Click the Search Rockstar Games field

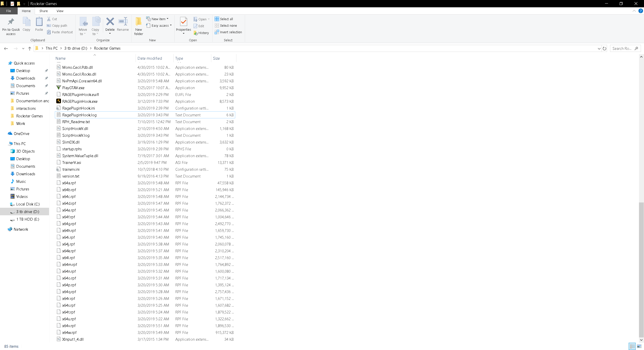pyautogui.click(x=622, y=49)
